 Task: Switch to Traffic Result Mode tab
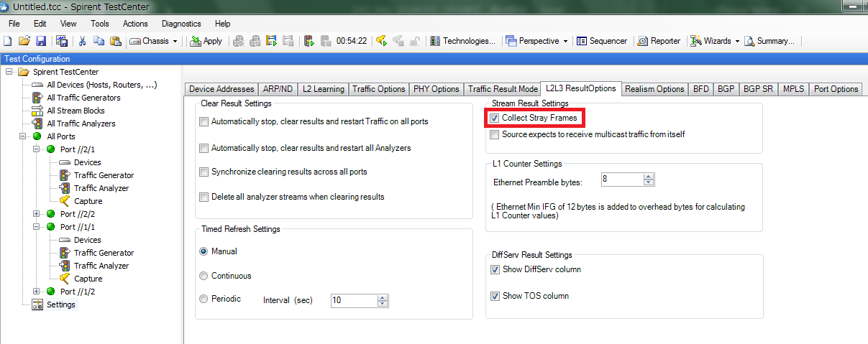click(x=503, y=89)
